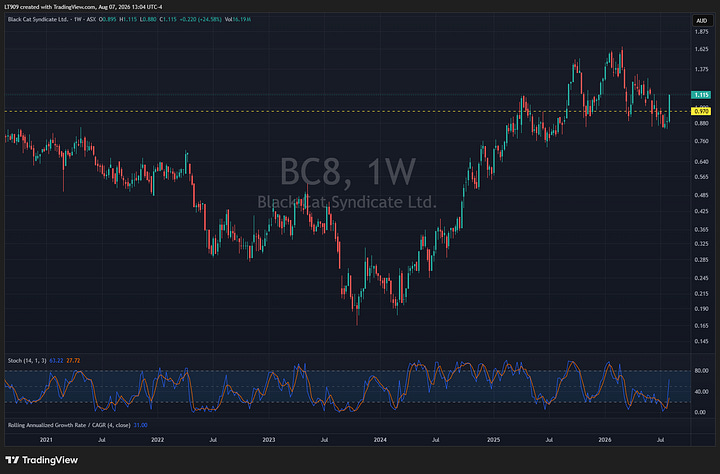This screenshot has height=474, width=720.
Task: Click the '1.375' price axis label
Action: [701, 69]
